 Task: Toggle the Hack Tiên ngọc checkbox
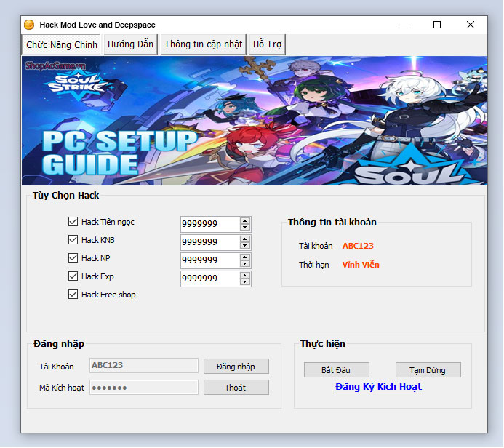73,222
